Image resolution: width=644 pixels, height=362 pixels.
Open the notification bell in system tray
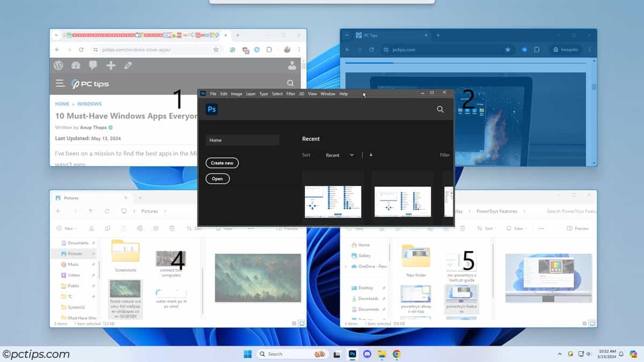point(621,354)
